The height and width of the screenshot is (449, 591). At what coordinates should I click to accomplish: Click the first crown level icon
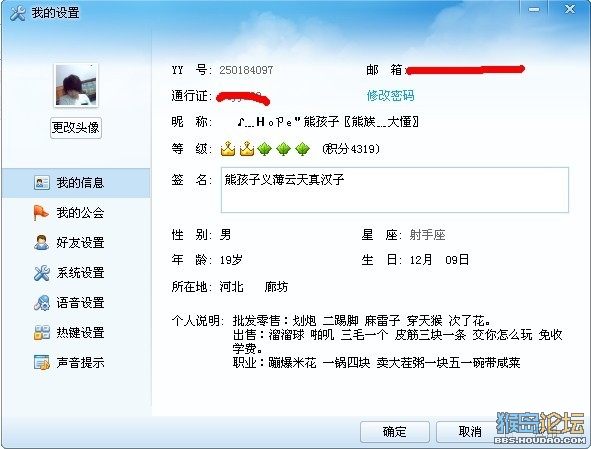pyautogui.click(x=228, y=149)
